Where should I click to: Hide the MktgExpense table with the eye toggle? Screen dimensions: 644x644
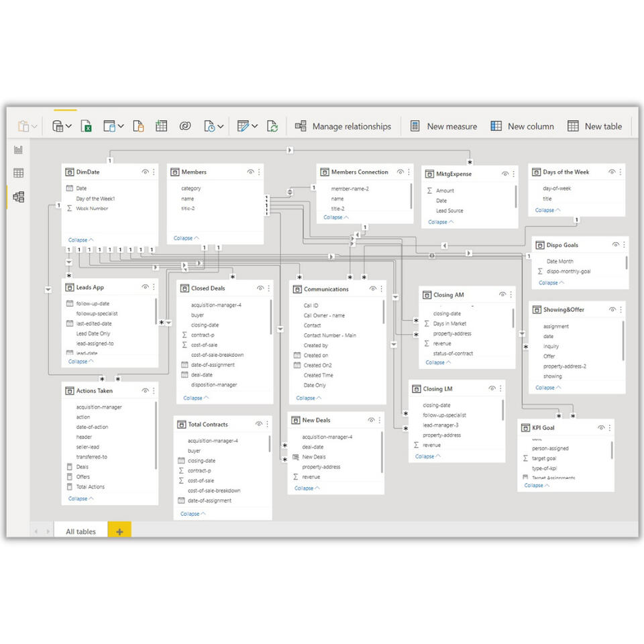(x=506, y=173)
